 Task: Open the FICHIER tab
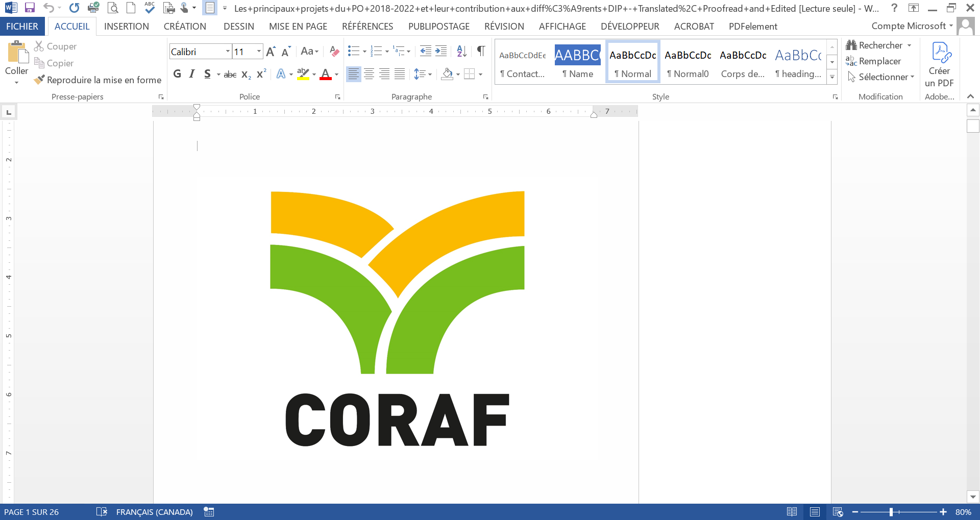point(22,27)
